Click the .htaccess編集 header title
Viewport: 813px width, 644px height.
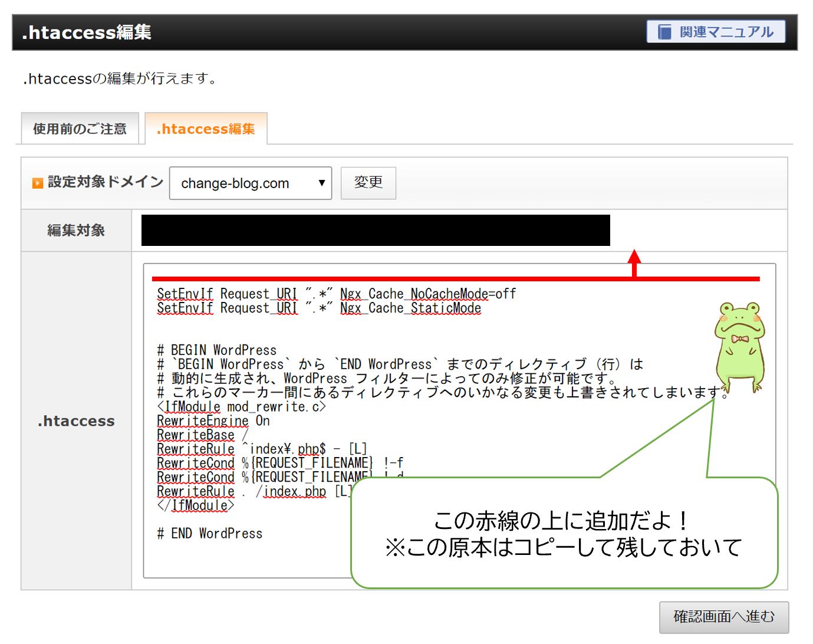click(x=87, y=32)
